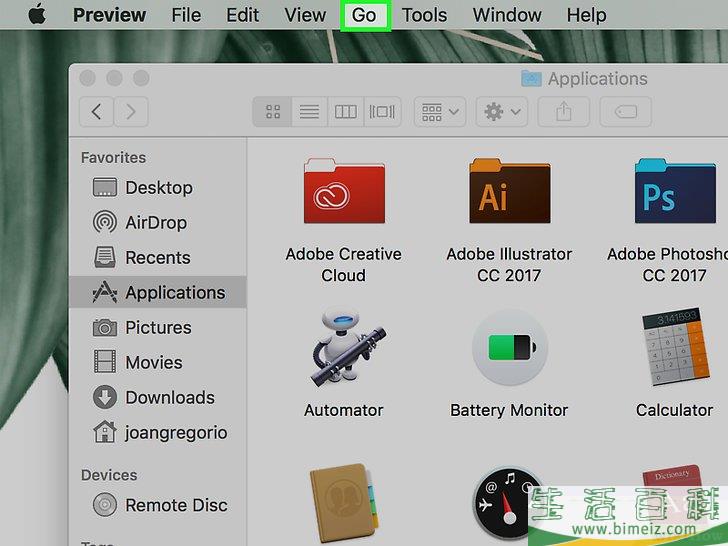Click the Calculator name label
Viewport: 728px width, 546px height.
[x=674, y=410]
